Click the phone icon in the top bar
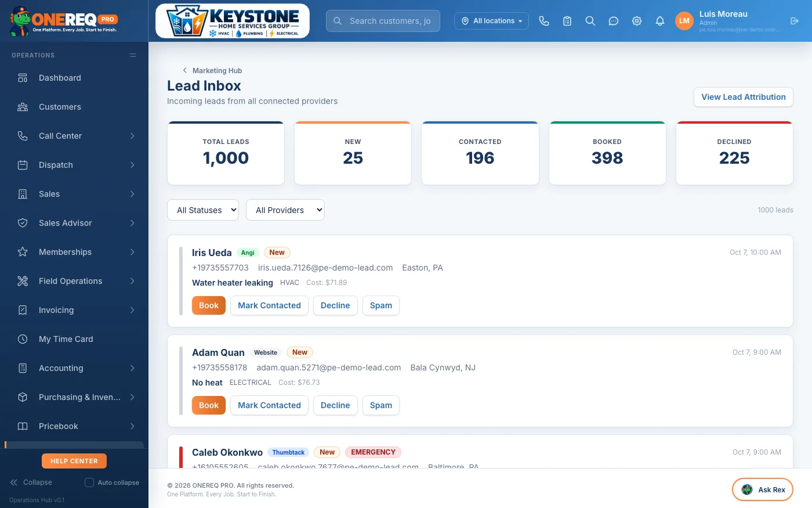This screenshot has height=508, width=812. pos(544,21)
